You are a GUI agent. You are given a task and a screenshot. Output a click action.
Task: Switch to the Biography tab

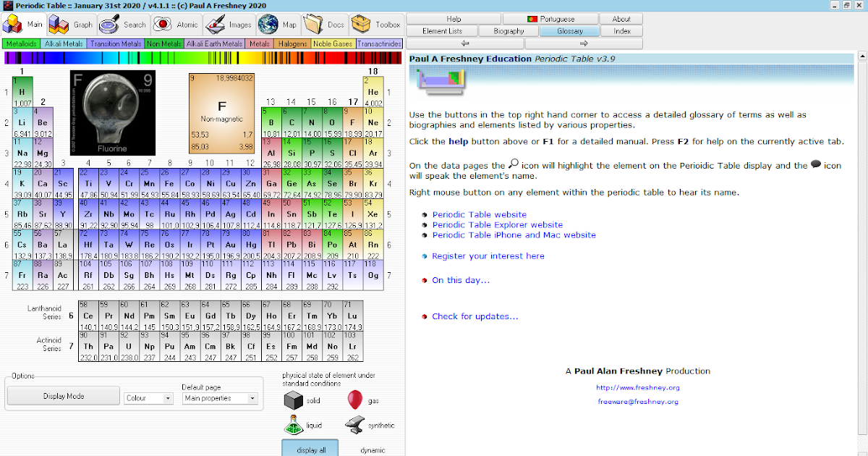[509, 31]
